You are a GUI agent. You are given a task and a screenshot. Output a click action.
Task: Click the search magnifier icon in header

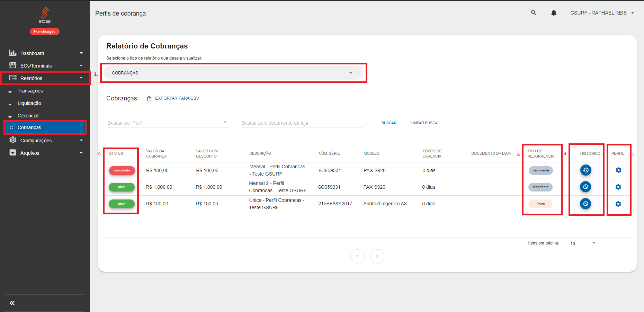click(534, 13)
